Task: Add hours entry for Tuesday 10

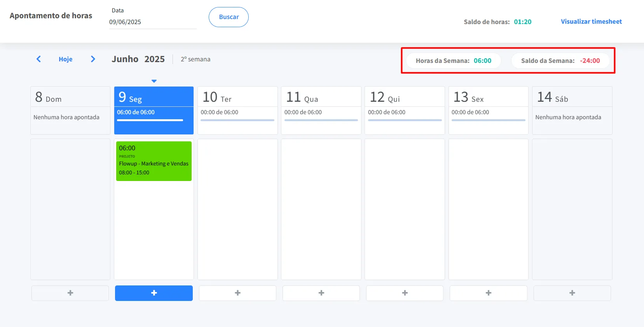Action: click(x=237, y=293)
